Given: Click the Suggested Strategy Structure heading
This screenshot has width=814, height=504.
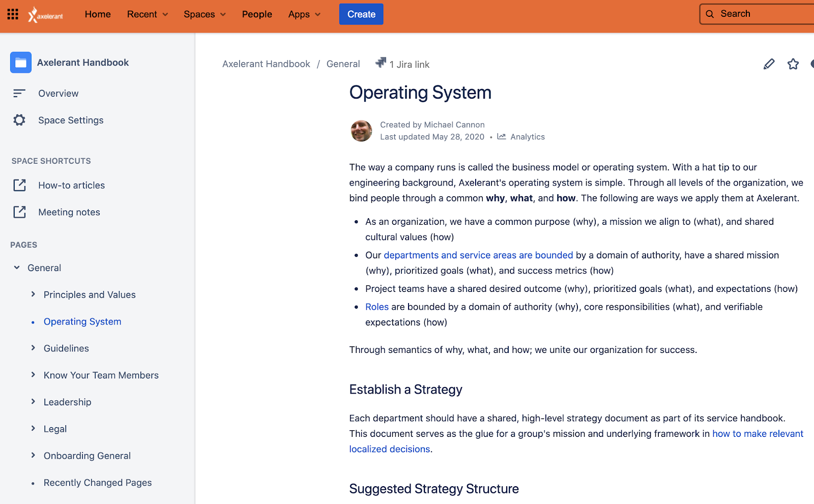Looking at the screenshot, I should pos(434,489).
